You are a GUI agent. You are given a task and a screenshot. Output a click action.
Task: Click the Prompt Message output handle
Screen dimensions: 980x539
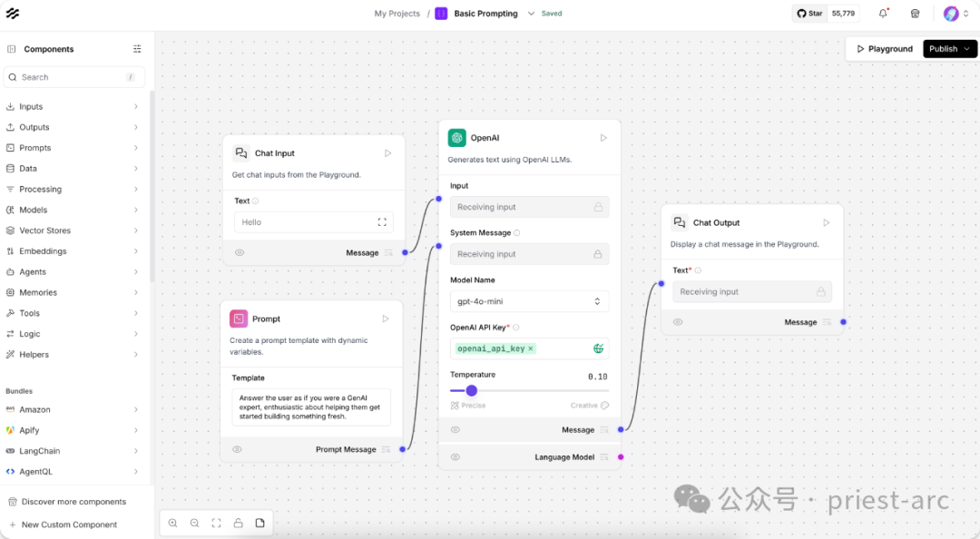click(x=403, y=449)
